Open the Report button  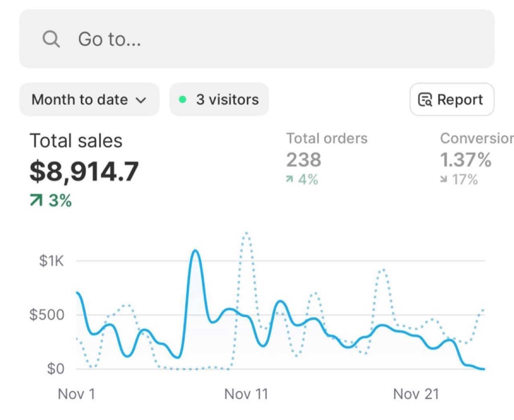[x=452, y=100]
